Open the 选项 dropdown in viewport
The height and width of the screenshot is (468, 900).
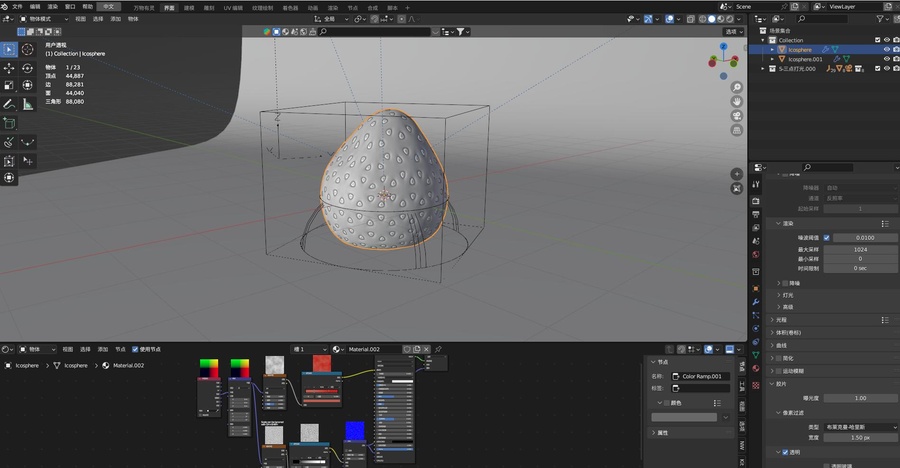[734, 32]
